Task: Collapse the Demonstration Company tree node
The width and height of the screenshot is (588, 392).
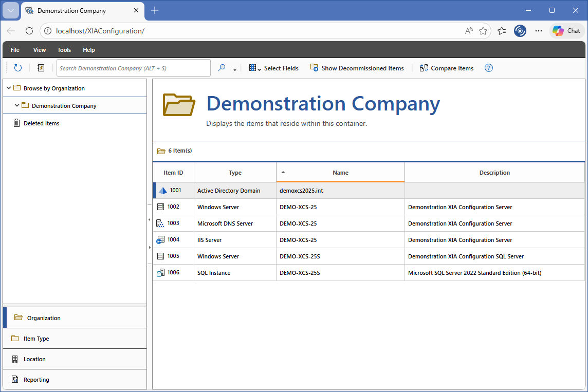Action: click(x=17, y=105)
